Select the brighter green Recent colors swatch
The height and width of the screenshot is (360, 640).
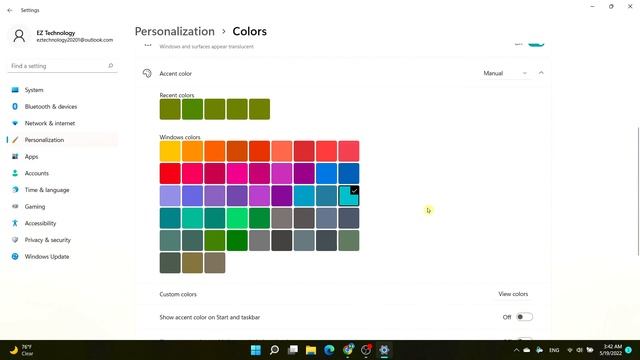192,109
